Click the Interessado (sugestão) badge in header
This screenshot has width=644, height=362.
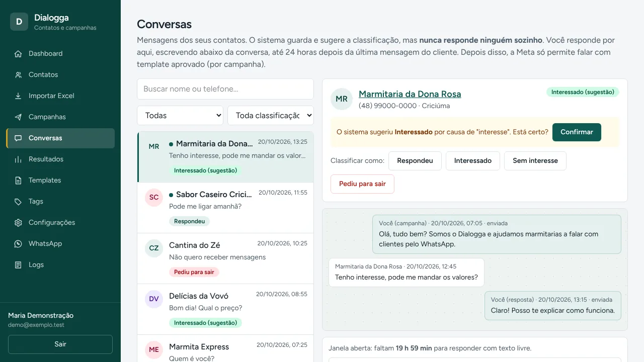pos(583,92)
